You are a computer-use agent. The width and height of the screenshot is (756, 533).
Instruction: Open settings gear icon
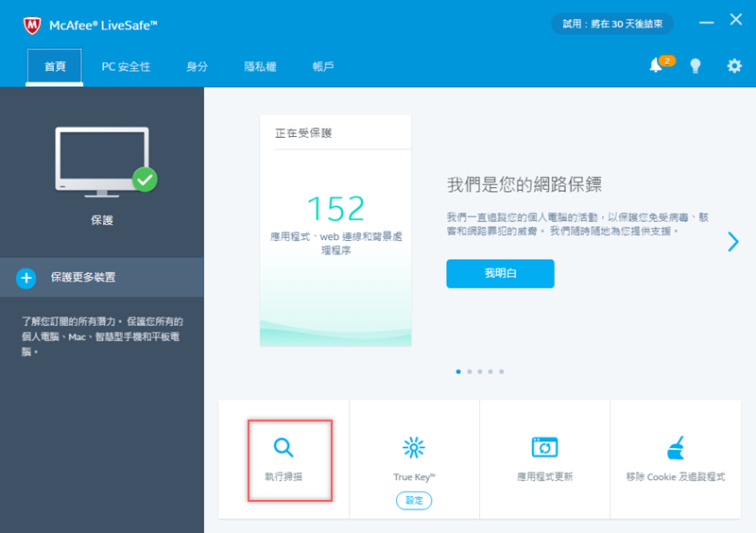coord(734,65)
